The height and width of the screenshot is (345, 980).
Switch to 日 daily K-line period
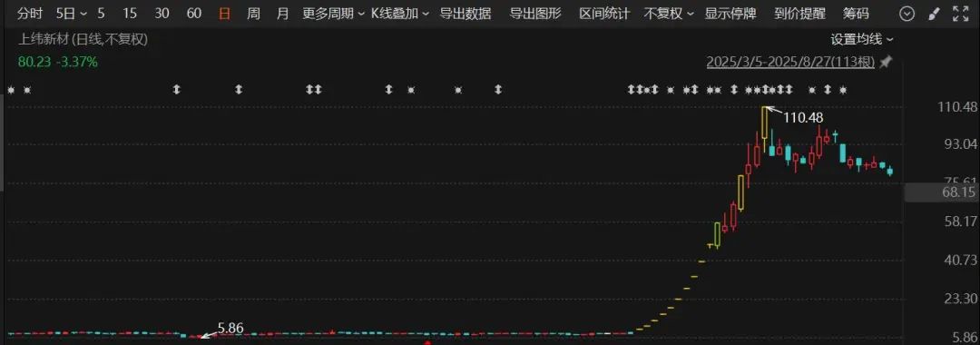pyautogui.click(x=224, y=13)
